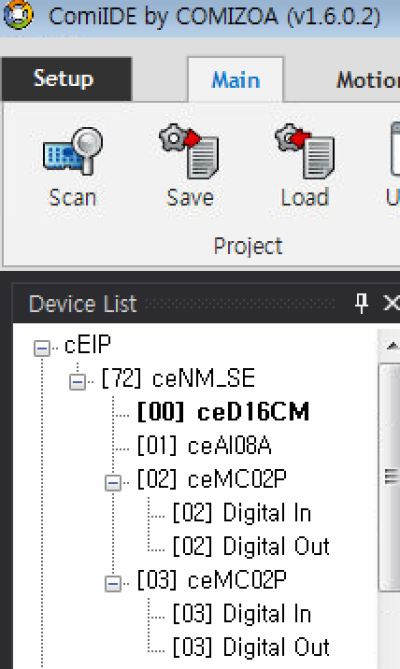Collapse the [72] ceNM_SE node
The height and width of the screenshot is (669, 400).
77,381
